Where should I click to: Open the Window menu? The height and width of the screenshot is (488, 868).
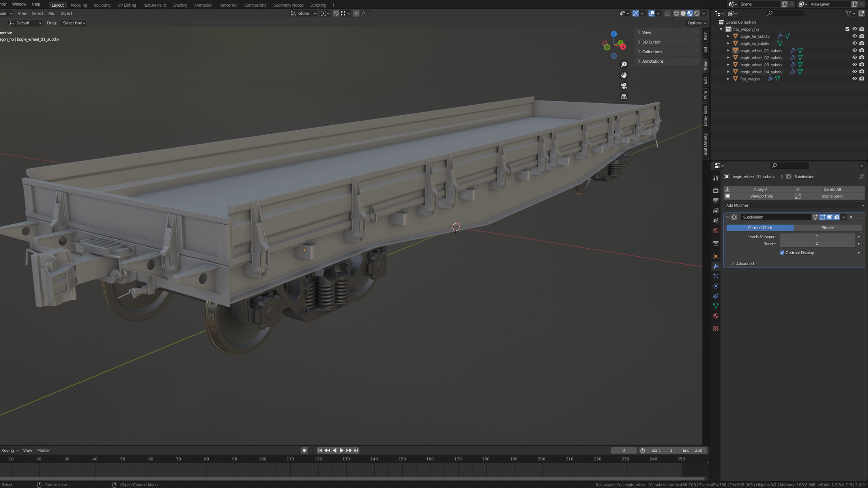click(19, 4)
